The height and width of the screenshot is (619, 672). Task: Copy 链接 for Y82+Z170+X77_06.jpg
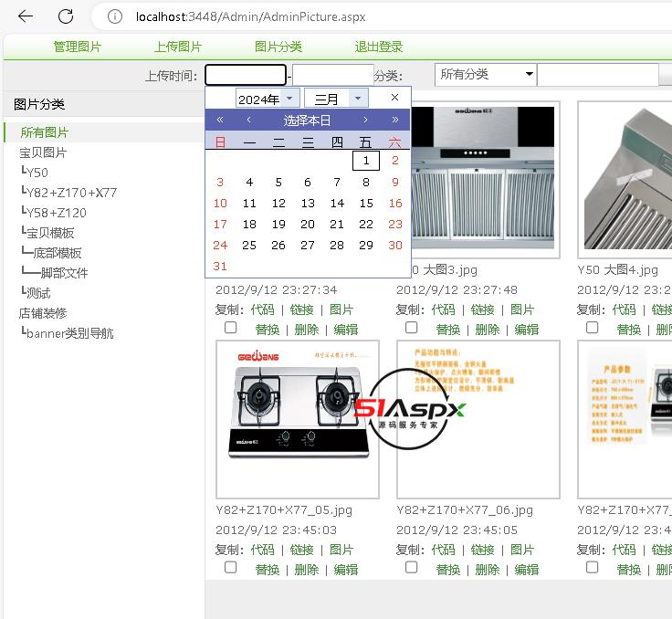[x=482, y=550]
